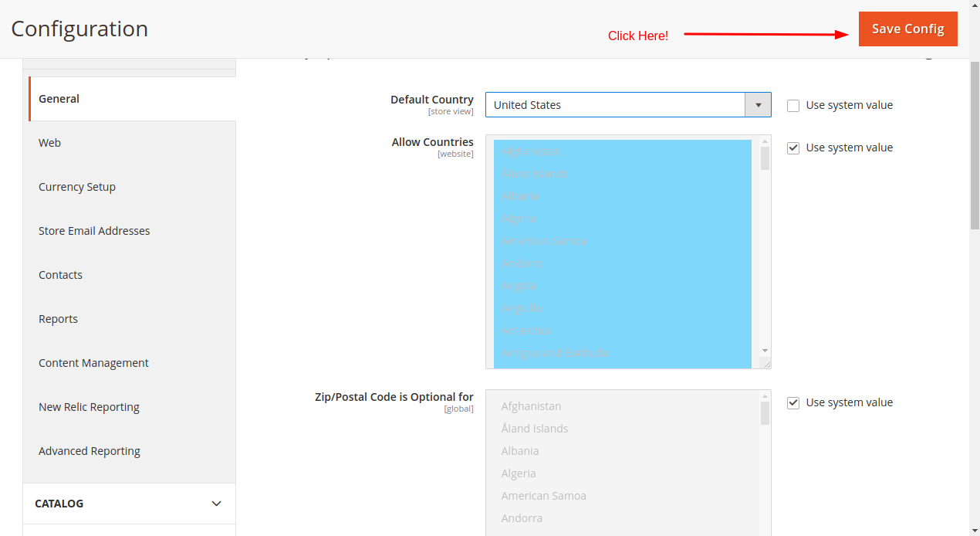
Task: Toggle Use system value for Default Country
Action: coord(793,106)
